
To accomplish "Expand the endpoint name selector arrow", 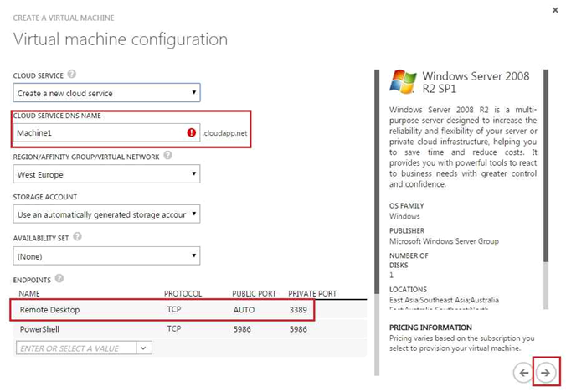I will click(144, 348).
